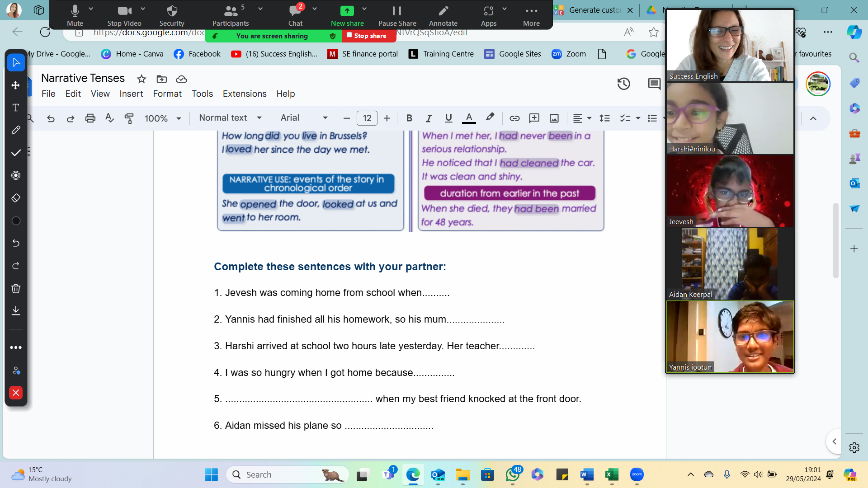Open the Extensions menu
This screenshot has height=488, width=868.
pyautogui.click(x=244, y=94)
